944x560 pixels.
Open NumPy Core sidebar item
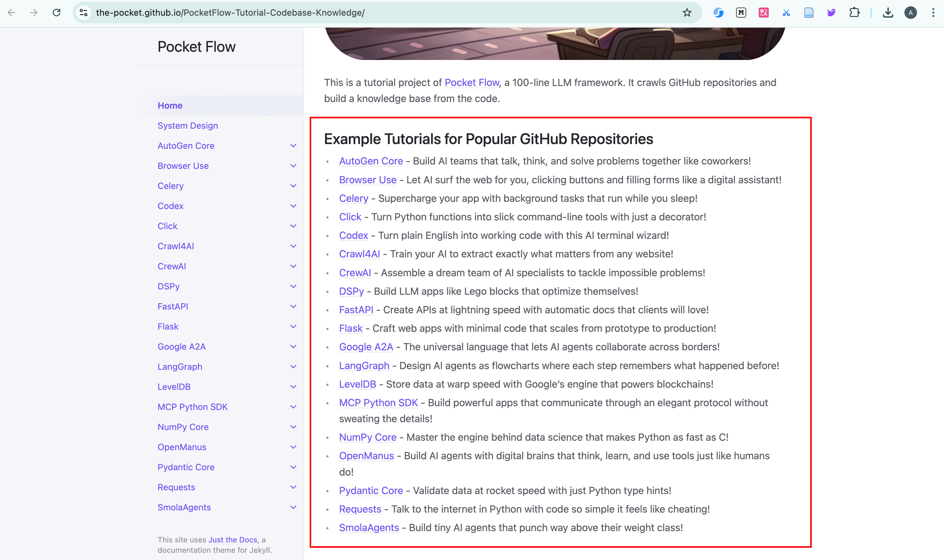tap(183, 427)
